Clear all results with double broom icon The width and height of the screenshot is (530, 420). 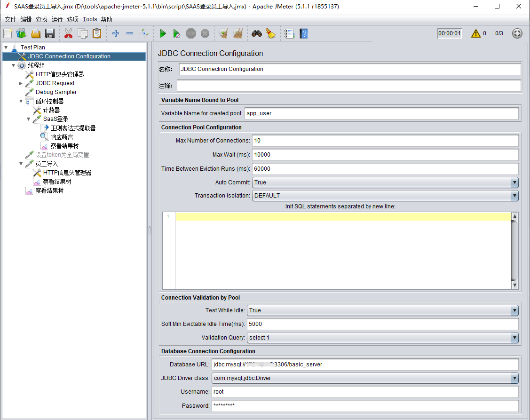tap(238, 33)
